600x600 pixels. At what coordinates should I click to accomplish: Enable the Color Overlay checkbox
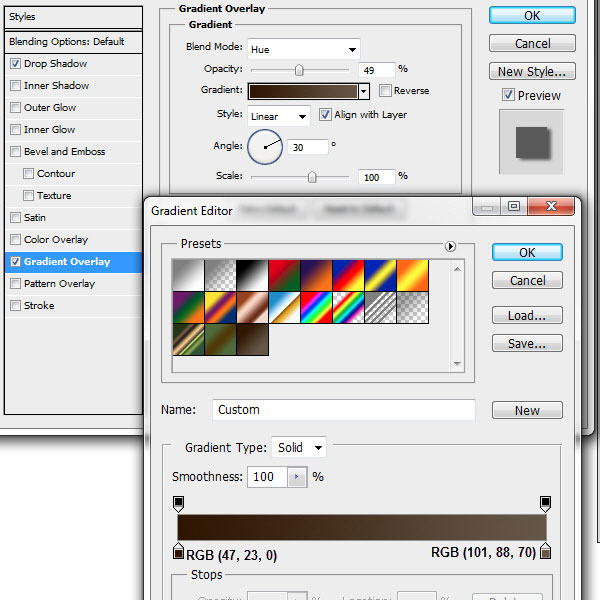tap(15, 240)
